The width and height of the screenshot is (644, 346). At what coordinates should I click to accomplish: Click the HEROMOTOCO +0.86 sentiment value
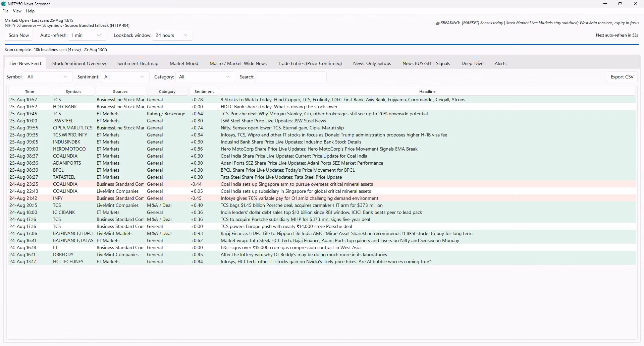pyautogui.click(x=197, y=149)
